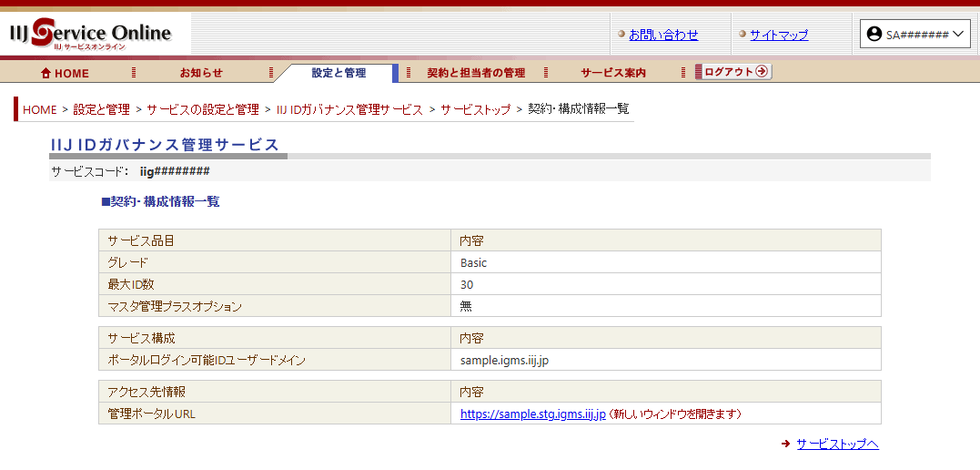Select the 設定と管理 tab
This screenshot has height=470, width=980.
pos(338,73)
